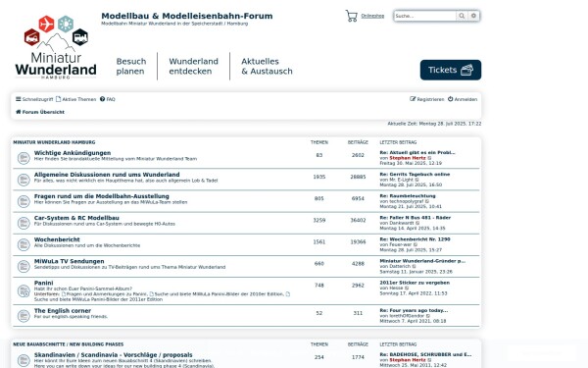Image resolution: width=588 pixels, height=368 pixels.
Task: Open the Aktuelles & Austausch menu
Action: 267,66
